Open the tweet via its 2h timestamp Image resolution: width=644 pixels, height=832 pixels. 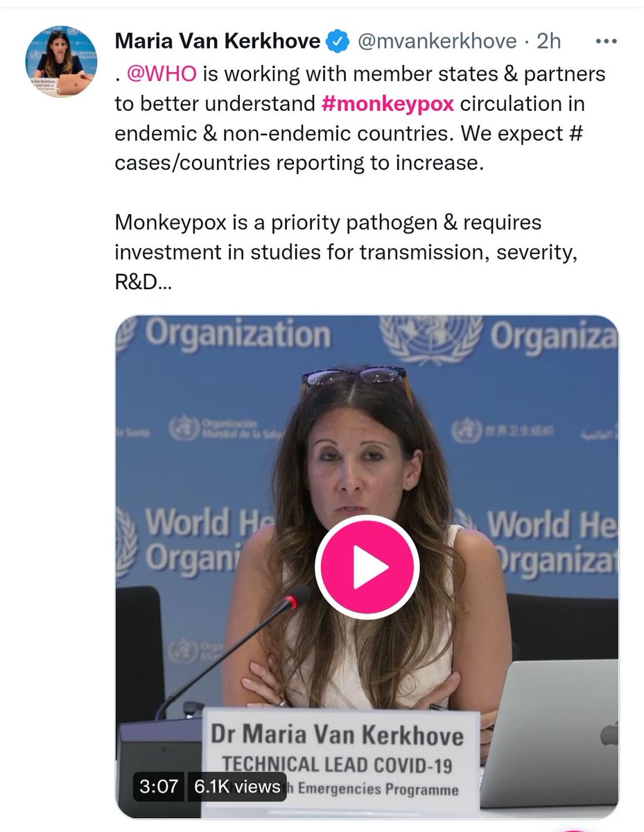point(548,42)
